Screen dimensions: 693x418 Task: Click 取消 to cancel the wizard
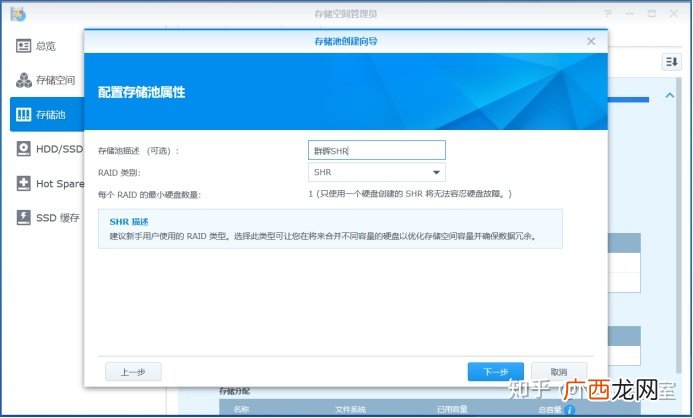pos(559,372)
